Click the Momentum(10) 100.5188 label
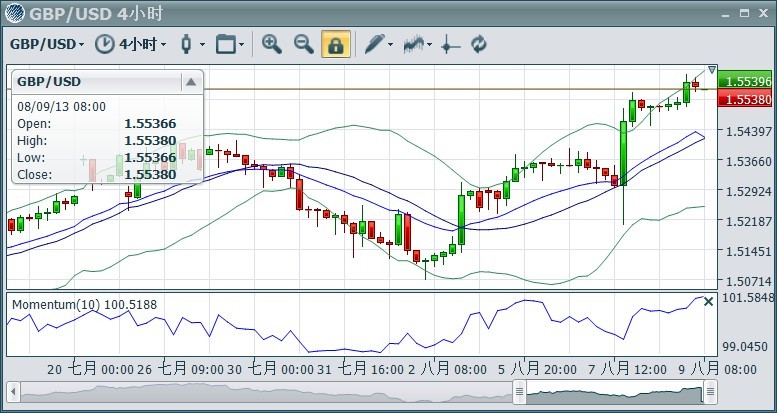 coord(84,304)
